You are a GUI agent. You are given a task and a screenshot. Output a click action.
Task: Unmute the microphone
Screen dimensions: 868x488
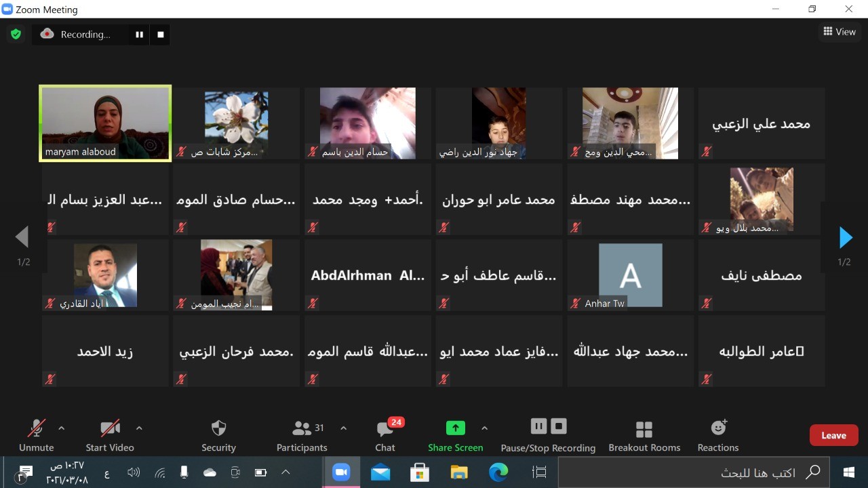pyautogui.click(x=36, y=435)
